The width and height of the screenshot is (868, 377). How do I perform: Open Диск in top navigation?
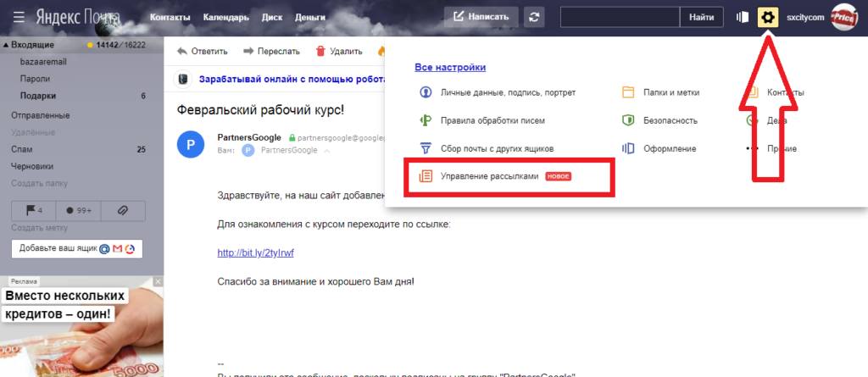pos(272,17)
